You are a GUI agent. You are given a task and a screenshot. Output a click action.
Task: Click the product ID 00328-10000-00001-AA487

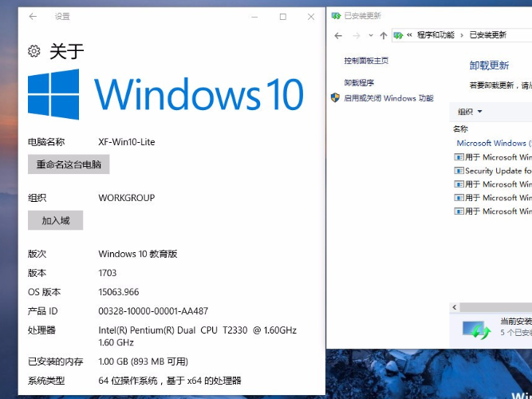(153, 310)
